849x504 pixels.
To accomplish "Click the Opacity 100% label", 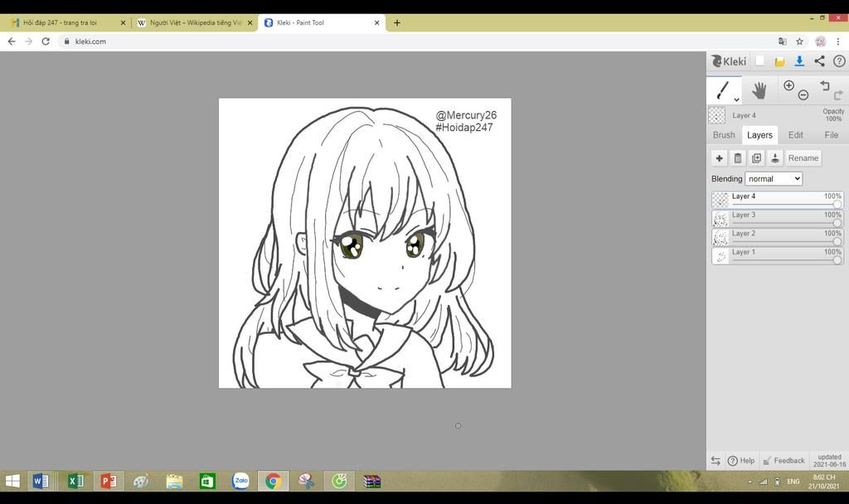I will click(x=833, y=114).
